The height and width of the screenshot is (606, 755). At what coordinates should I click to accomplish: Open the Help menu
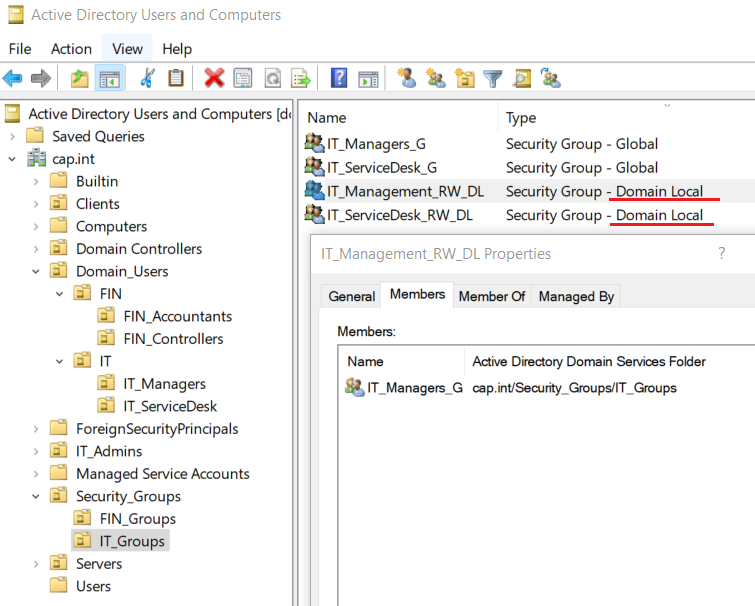tap(177, 49)
